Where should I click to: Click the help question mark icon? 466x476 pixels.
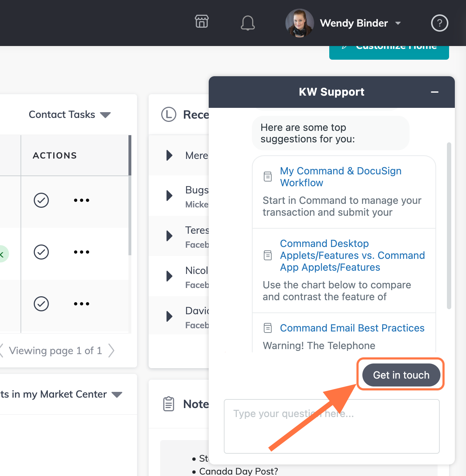tap(439, 23)
